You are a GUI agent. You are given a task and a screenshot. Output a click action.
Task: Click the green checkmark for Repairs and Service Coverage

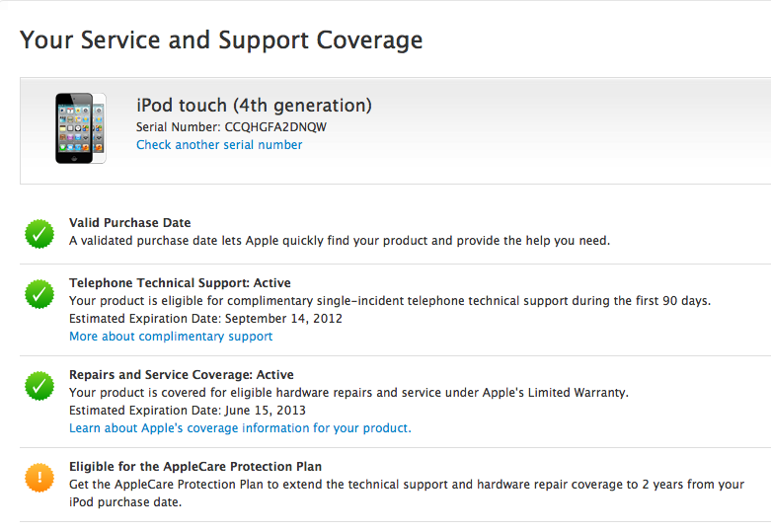[39, 386]
